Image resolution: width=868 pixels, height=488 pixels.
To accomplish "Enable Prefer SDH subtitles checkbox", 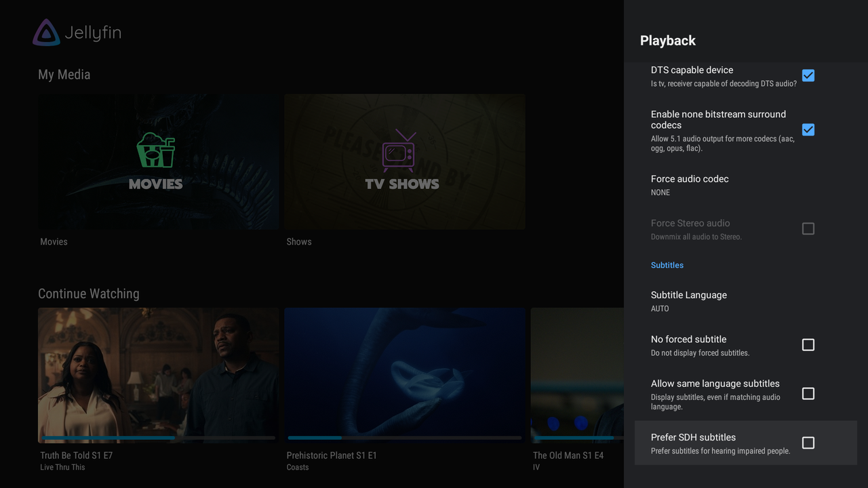I will pyautogui.click(x=808, y=443).
